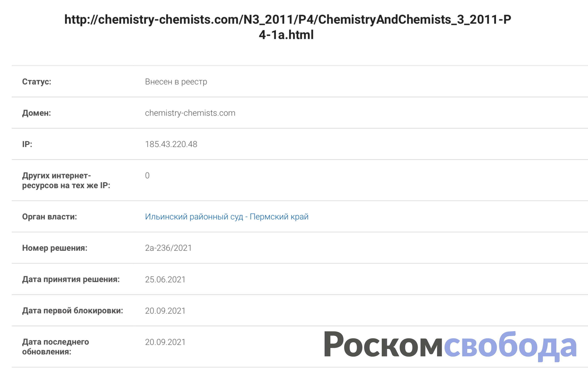Click the Роскомсвобода logo
The image size is (588, 368).
pyautogui.click(x=450, y=345)
